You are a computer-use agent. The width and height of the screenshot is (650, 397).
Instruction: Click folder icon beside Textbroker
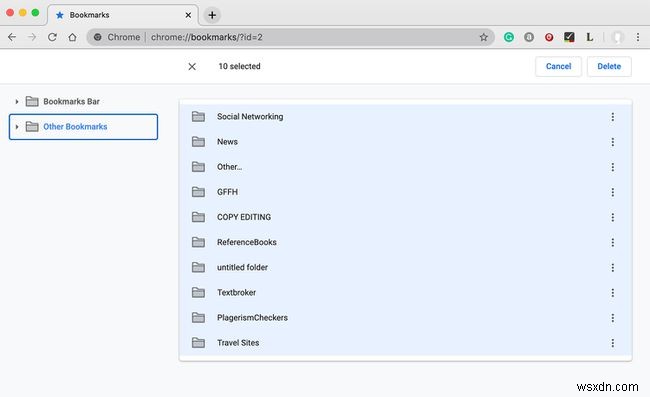198,293
